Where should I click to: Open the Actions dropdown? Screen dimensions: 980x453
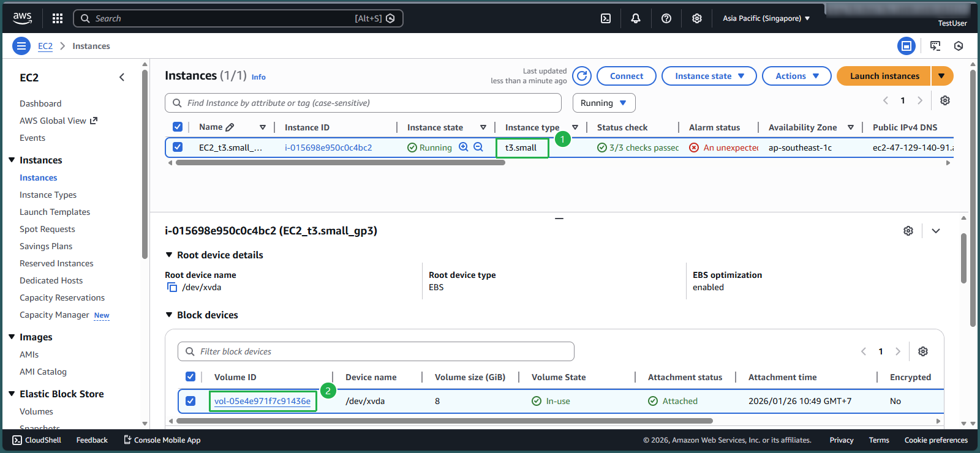click(797, 76)
